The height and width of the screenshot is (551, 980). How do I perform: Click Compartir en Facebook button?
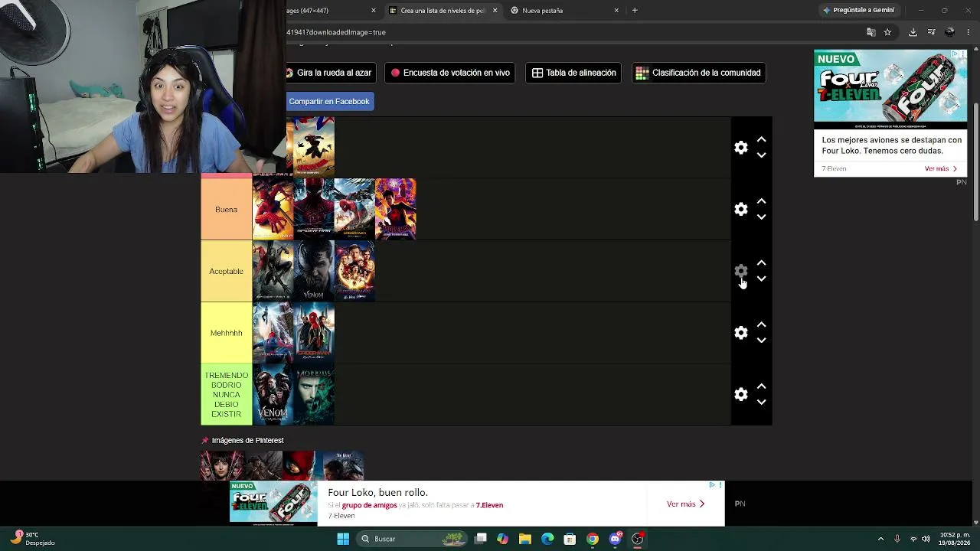(x=330, y=101)
